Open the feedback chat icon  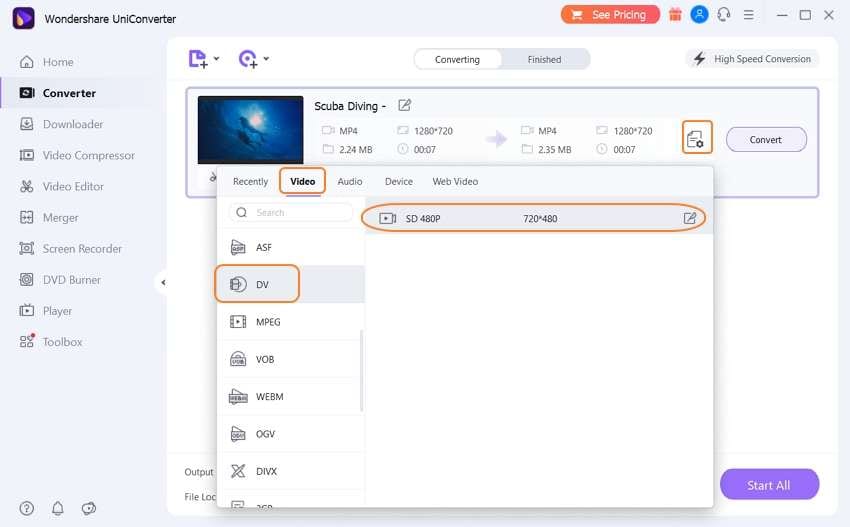(x=89, y=509)
